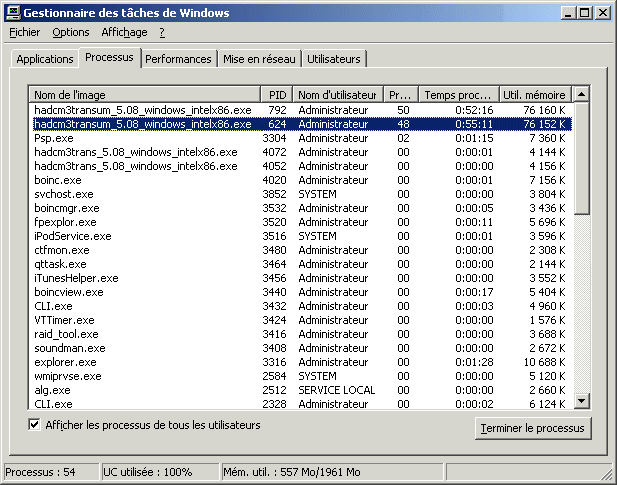This screenshot has height=485, width=617.
Task: Switch to the Mise en réseau tab
Action: coord(259,59)
